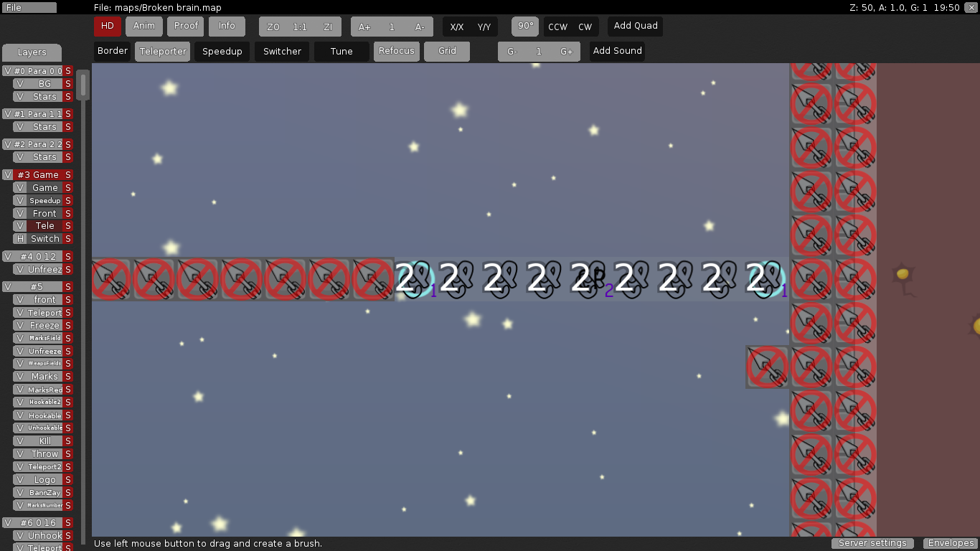The height and width of the screenshot is (551, 980).
Task: Click the Add Quad button
Action: tap(634, 26)
